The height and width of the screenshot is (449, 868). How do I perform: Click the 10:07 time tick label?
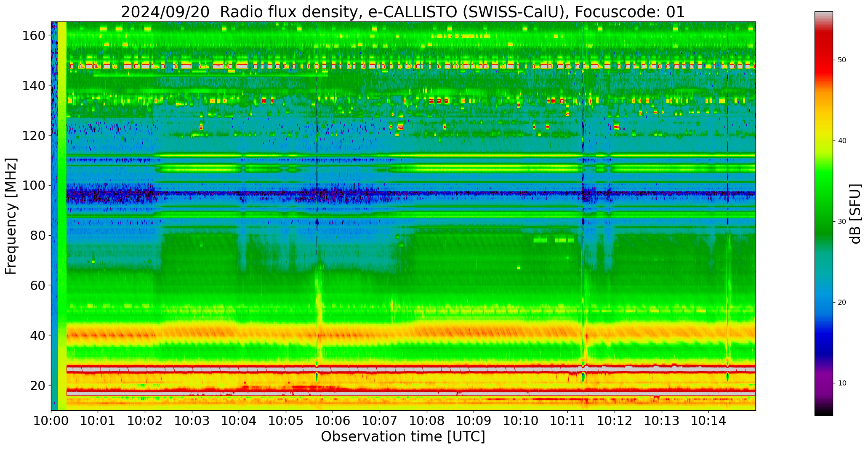[x=380, y=420]
